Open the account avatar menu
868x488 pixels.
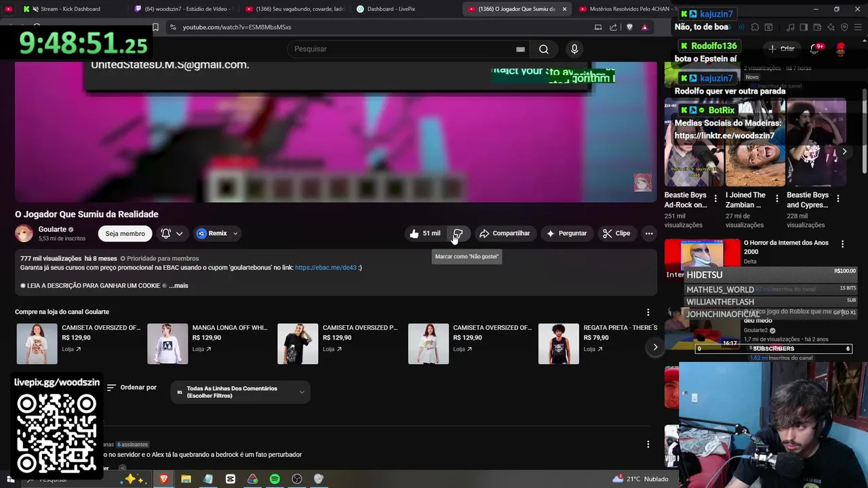841,49
